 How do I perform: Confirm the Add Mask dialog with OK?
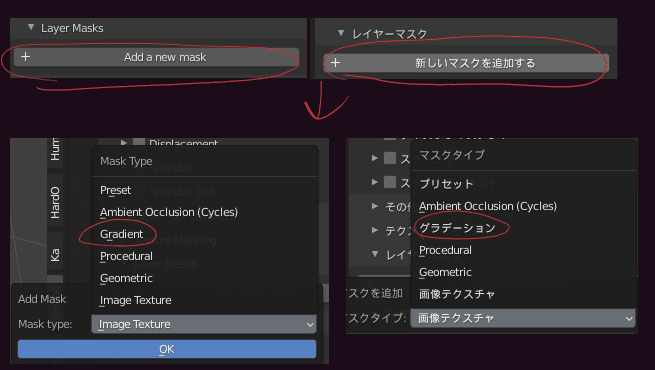pos(167,349)
